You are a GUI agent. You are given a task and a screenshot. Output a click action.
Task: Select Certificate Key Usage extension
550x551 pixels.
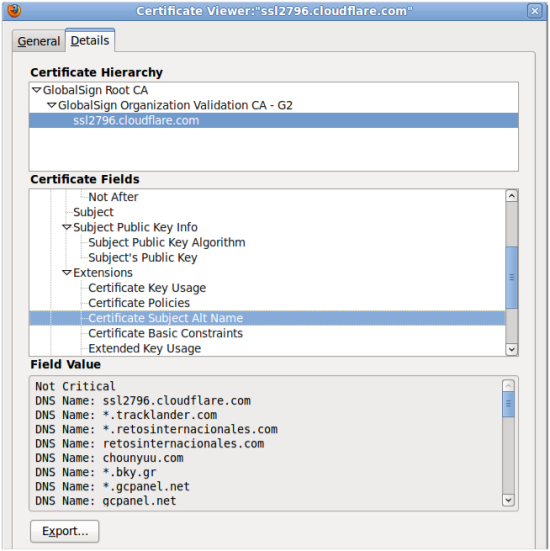(x=147, y=288)
